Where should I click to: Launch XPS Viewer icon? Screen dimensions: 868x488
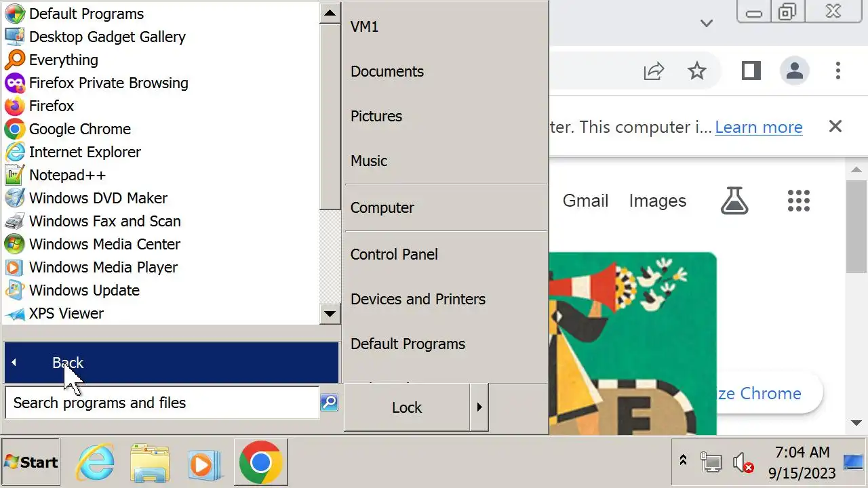[x=15, y=313]
